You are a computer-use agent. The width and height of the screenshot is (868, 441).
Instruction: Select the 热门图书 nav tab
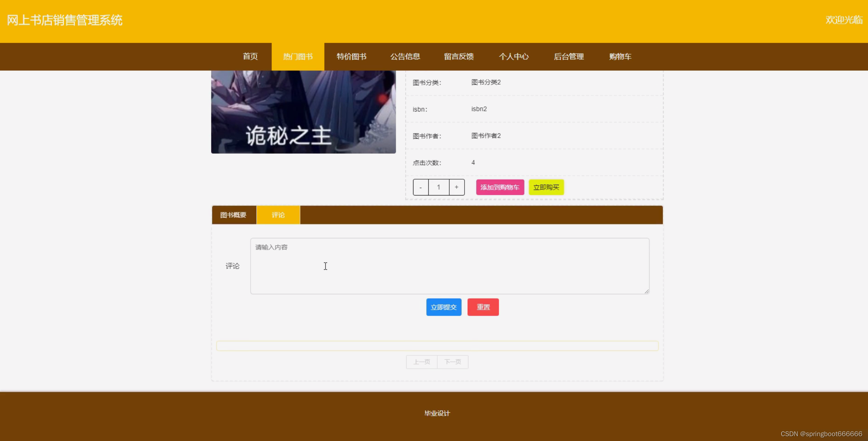(298, 57)
